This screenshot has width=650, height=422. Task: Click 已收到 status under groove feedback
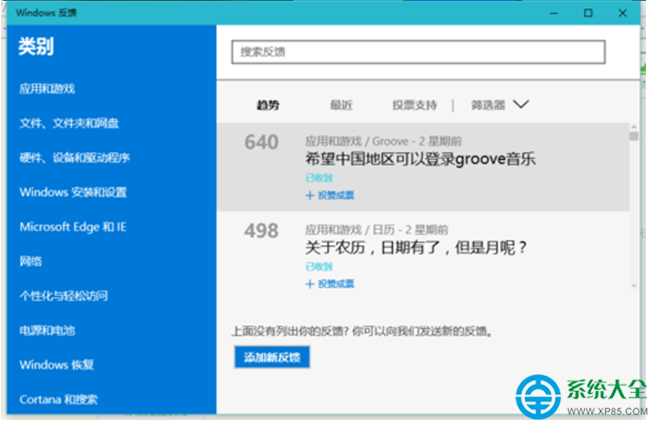319,178
